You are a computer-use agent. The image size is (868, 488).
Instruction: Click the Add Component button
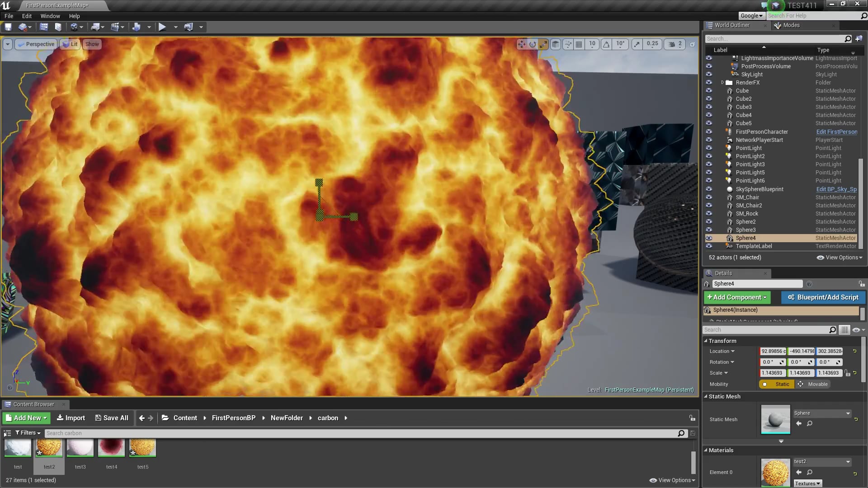[x=737, y=297]
